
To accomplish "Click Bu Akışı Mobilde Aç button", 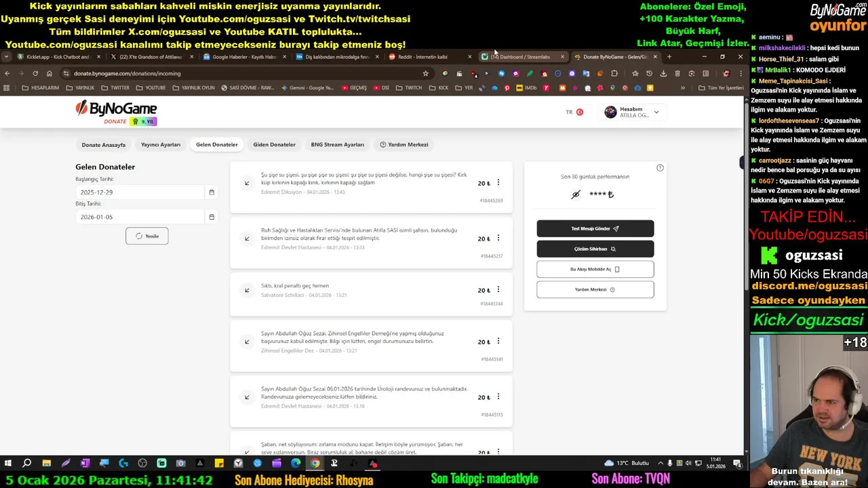I will [595, 269].
